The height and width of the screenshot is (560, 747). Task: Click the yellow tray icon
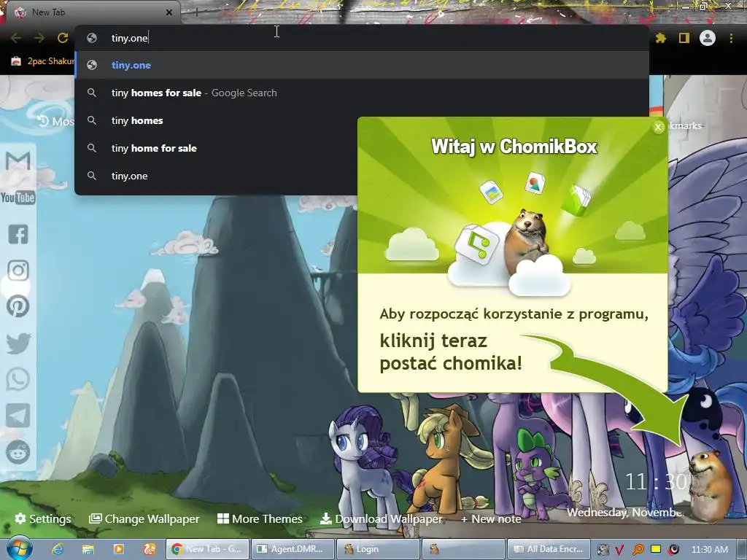[x=656, y=550]
